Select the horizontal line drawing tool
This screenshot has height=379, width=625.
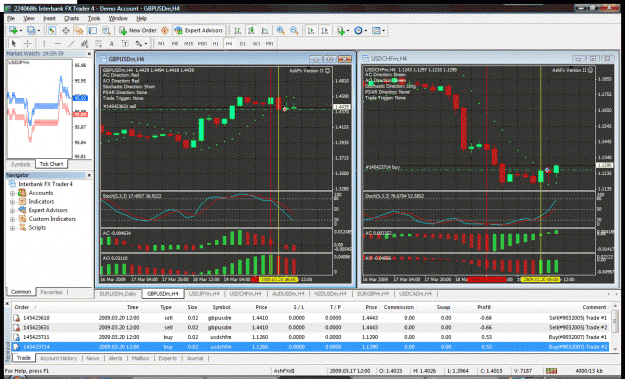[x=58, y=43]
